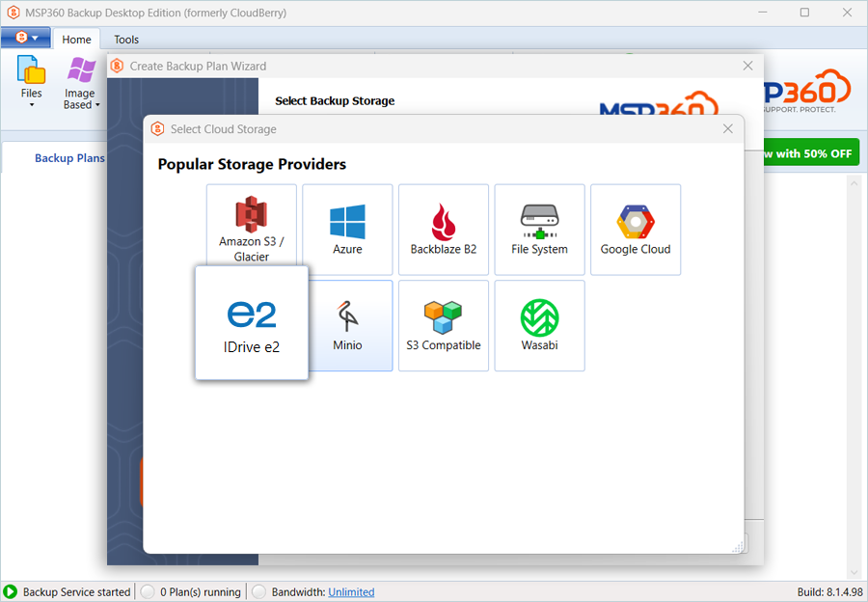
Task: Select Amazon S3 / Glacier storage provider
Action: point(251,230)
